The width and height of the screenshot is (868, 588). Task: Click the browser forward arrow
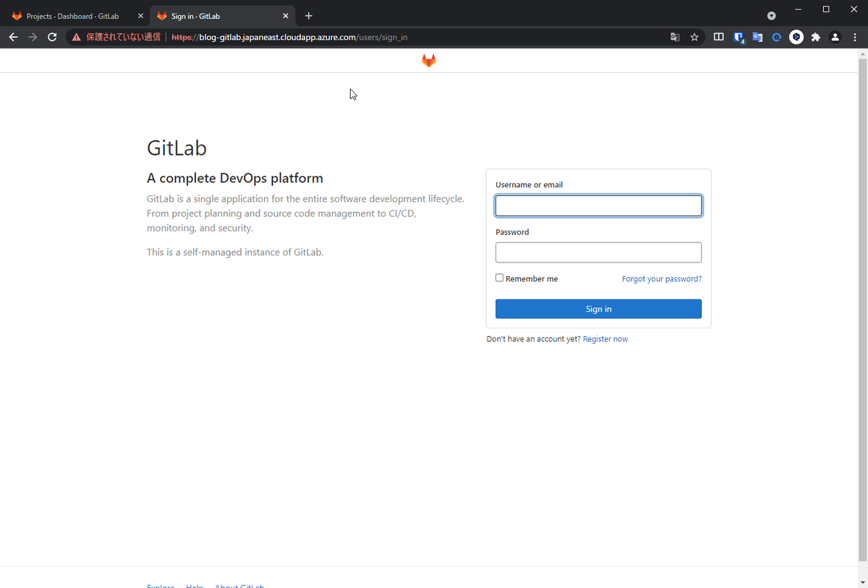[x=33, y=37]
